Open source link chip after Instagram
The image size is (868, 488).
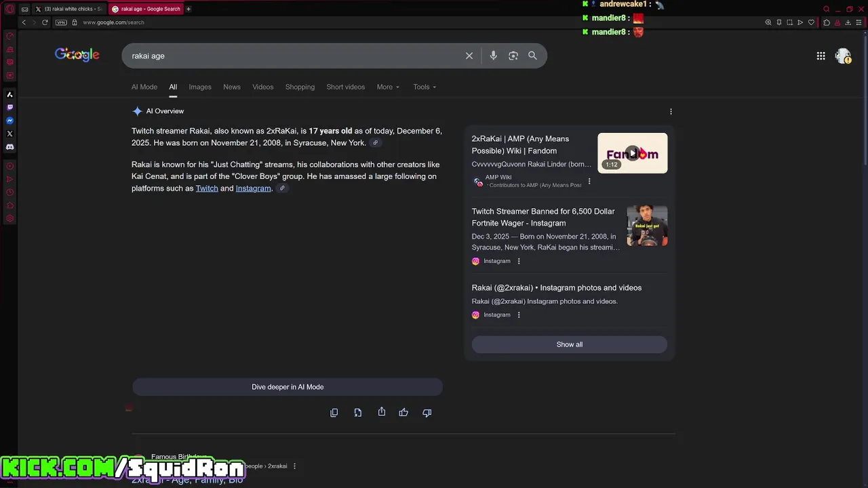tap(282, 188)
